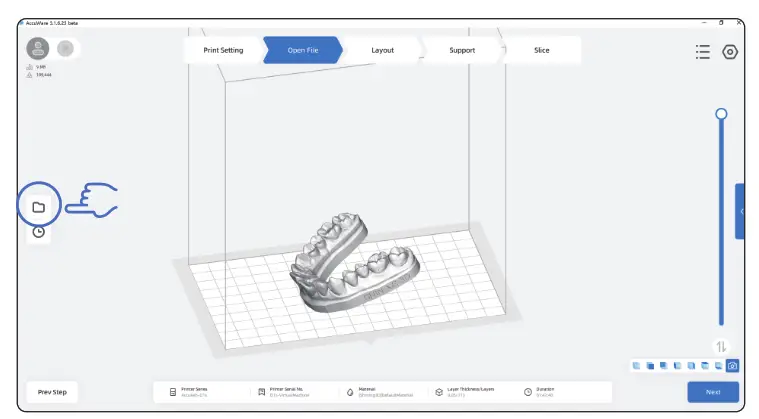Expand the blue side panel tab on right edge
Screen dimensions: 759x419
tap(740, 211)
